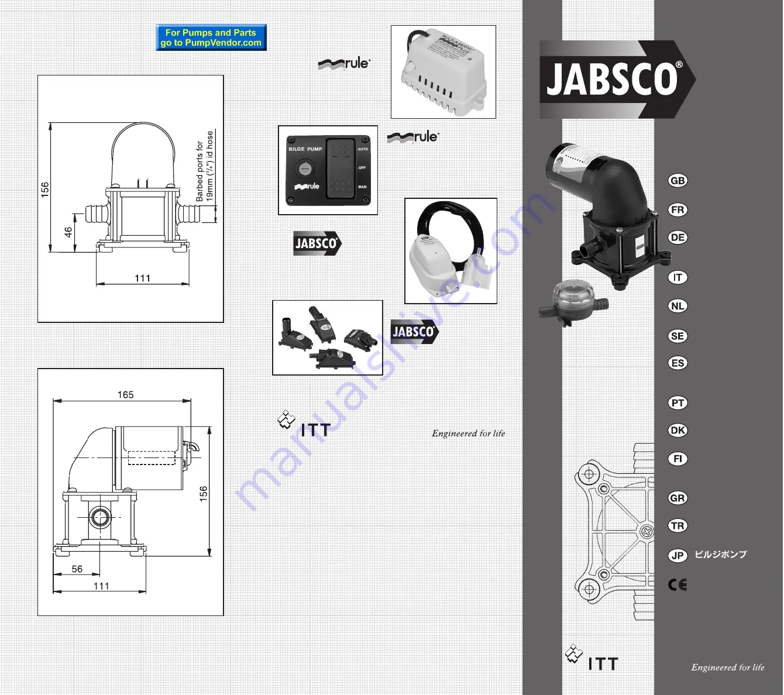Click the JABSCO logo beside the strainers photo
This screenshot has width=784, height=695.
415,332
